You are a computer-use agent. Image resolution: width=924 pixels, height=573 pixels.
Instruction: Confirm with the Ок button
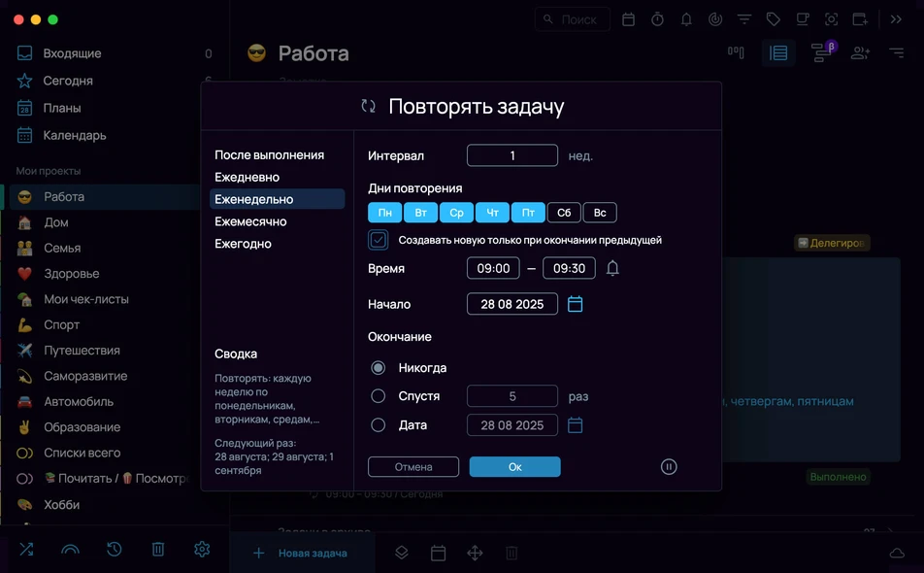point(514,467)
